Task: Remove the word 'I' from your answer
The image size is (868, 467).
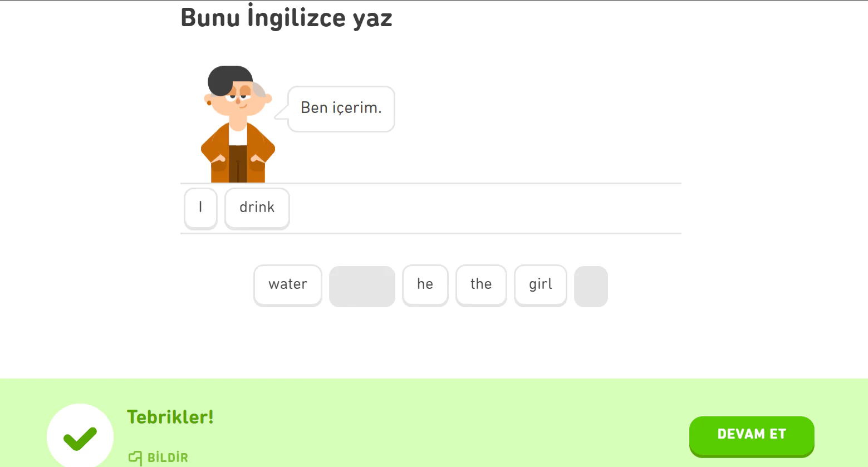Action: click(200, 208)
